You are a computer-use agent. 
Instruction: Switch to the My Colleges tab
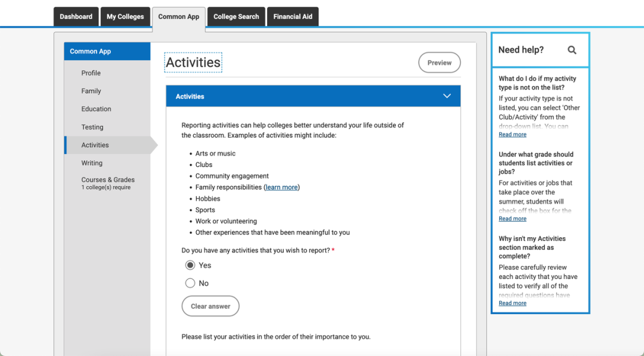pos(125,17)
